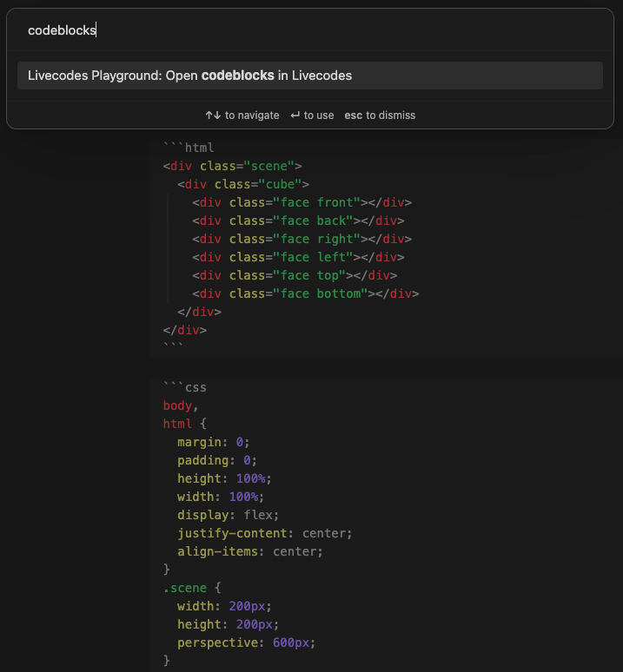Screen dimensions: 623x672
Task: Click the 'width: 100%;' line
Action: (x=221, y=497)
